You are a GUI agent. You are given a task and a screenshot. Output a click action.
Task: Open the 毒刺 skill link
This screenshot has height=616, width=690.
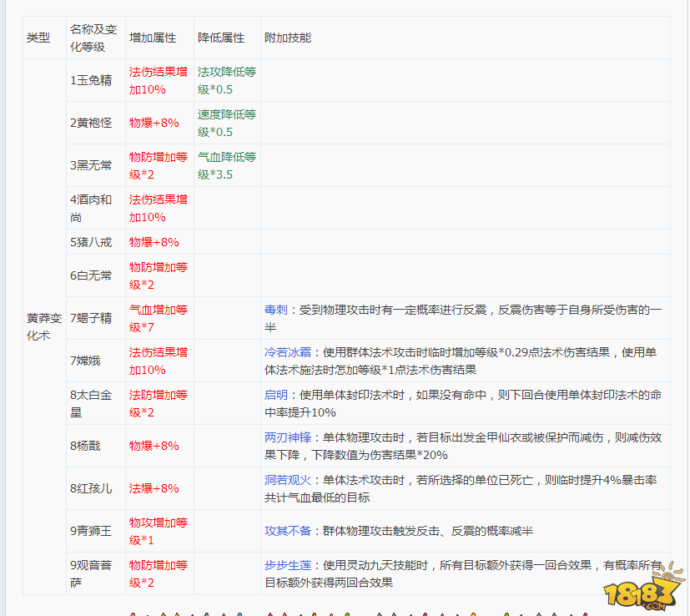pos(276,310)
